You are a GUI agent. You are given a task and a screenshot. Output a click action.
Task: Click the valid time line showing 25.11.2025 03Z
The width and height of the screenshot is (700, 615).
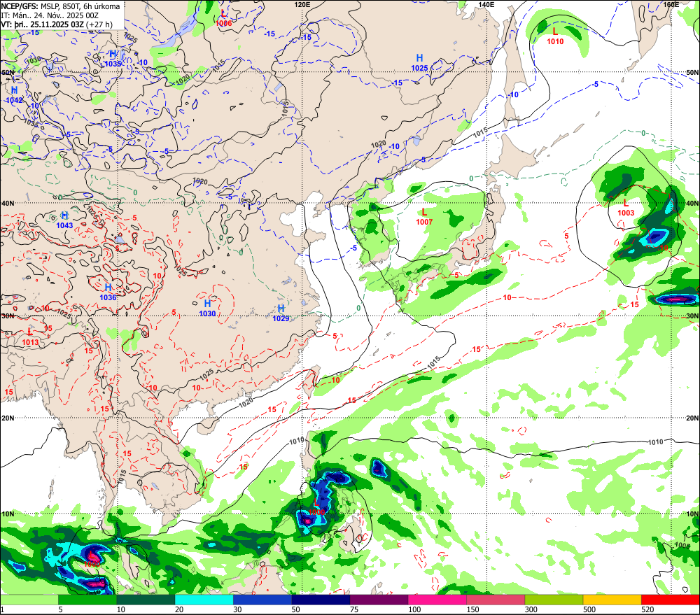57,24
